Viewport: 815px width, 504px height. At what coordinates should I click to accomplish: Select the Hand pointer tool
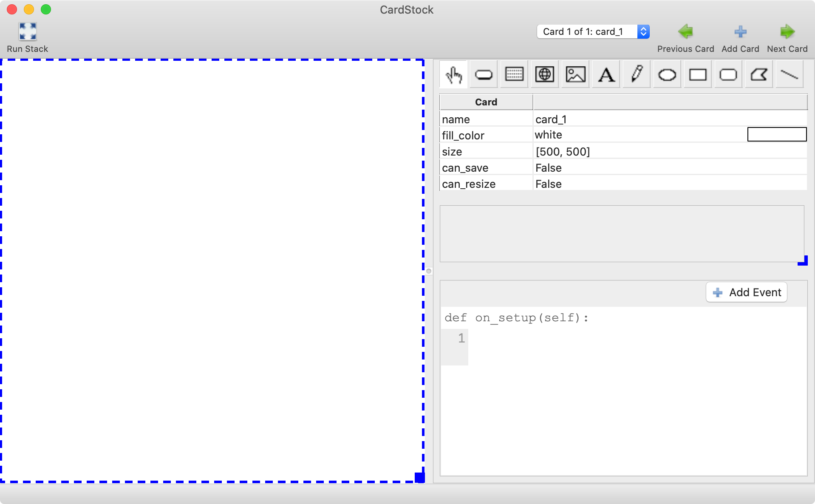tap(453, 75)
